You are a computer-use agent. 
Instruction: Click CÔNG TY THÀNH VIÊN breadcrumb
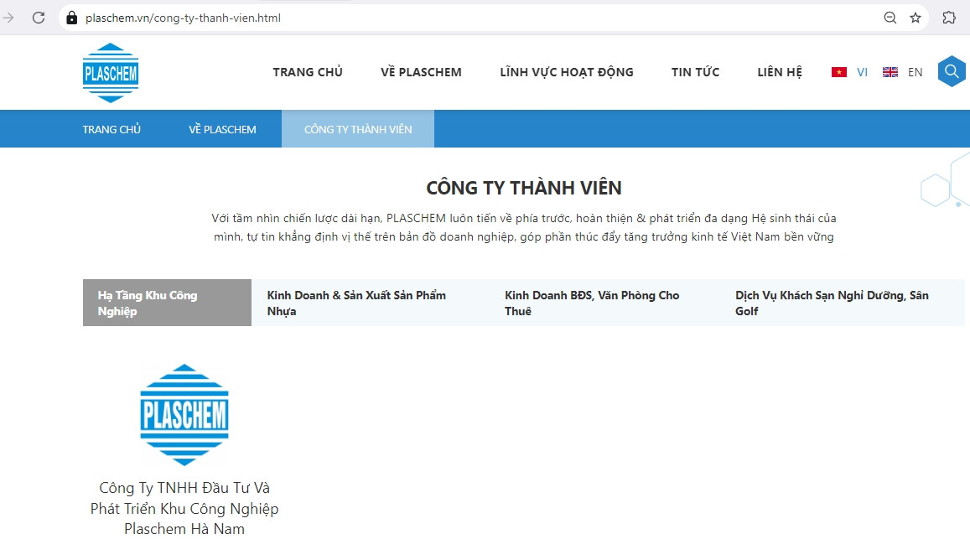[x=358, y=129]
